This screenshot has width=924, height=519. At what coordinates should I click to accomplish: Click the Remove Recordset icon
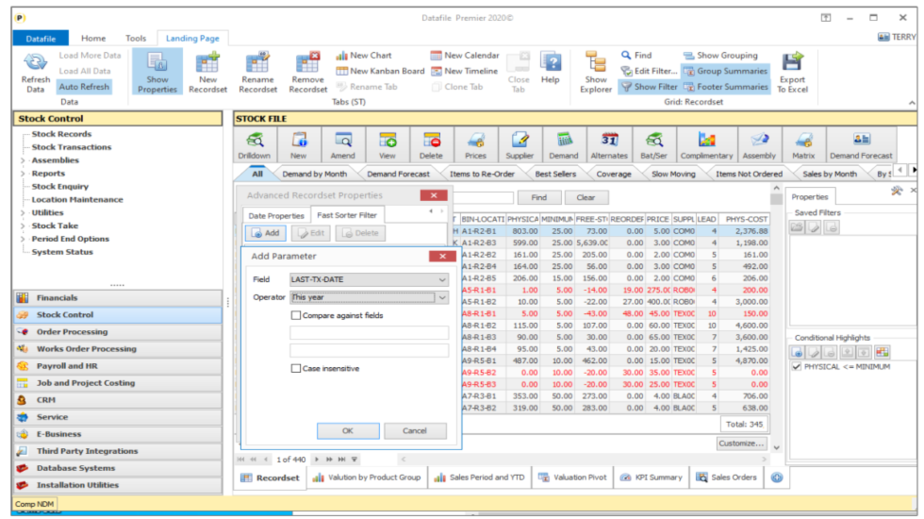(308, 72)
